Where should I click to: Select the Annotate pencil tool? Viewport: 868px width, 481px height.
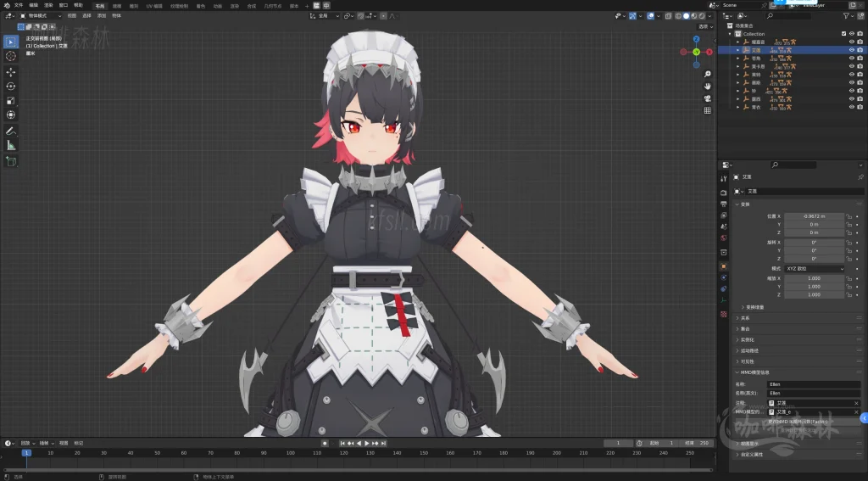[10, 131]
